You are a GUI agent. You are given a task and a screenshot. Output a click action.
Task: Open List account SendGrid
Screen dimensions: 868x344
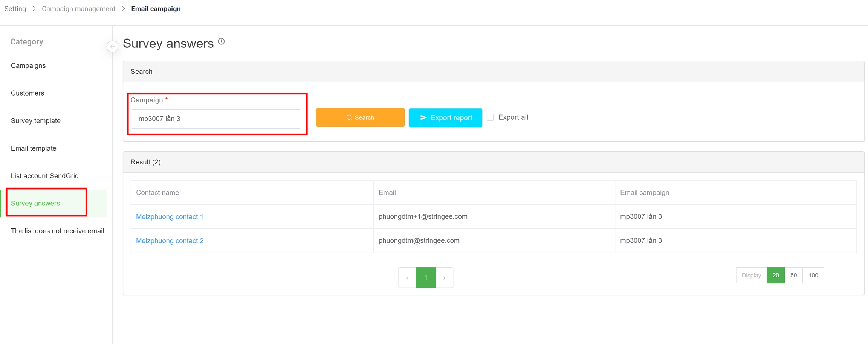(45, 176)
